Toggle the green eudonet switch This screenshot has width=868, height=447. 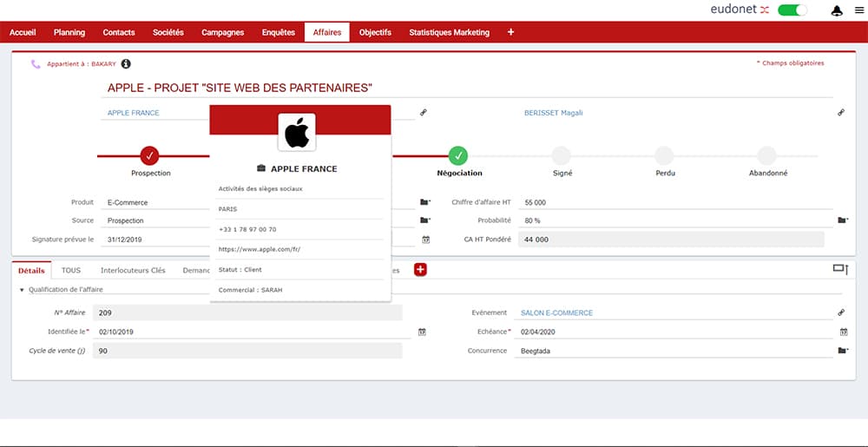[x=792, y=10]
